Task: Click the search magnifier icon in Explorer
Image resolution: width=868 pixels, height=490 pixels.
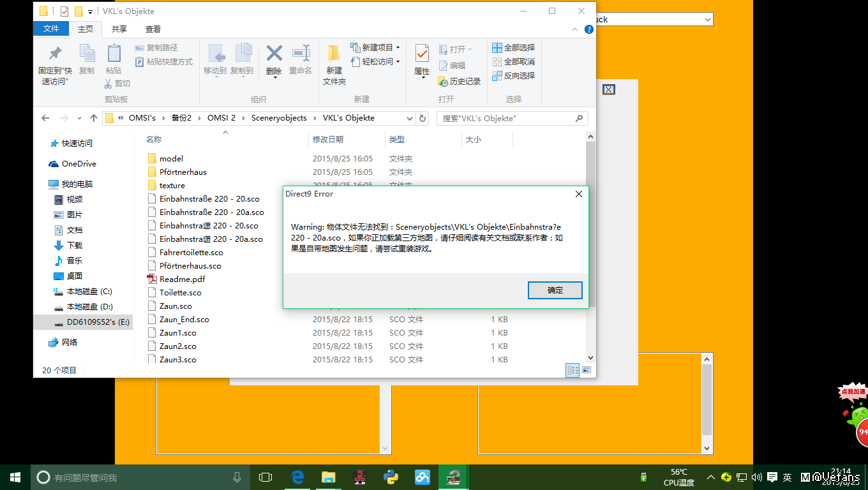Action: coord(579,118)
